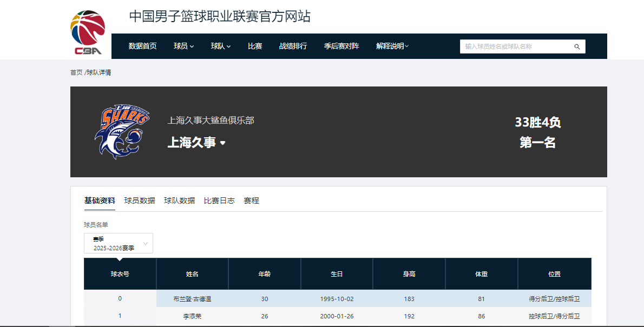Open player 布兰登·古德温 profile
The image size is (644, 327).
[192, 299]
